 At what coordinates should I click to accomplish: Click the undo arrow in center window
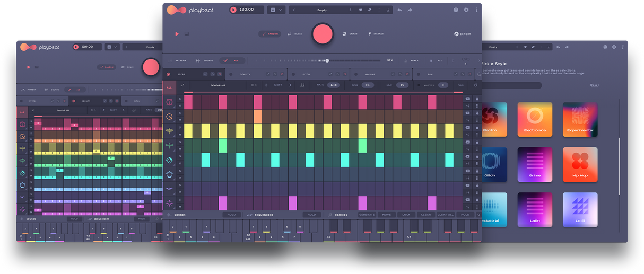click(399, 10)
